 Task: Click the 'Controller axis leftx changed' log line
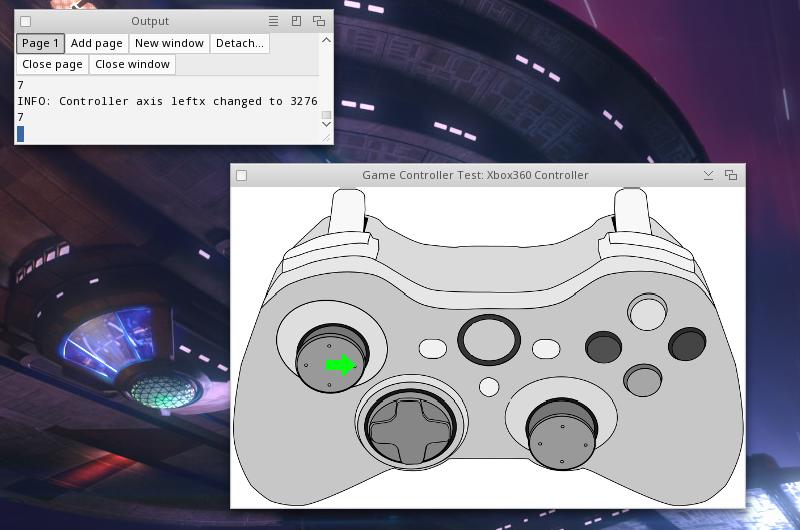(167, 101)
